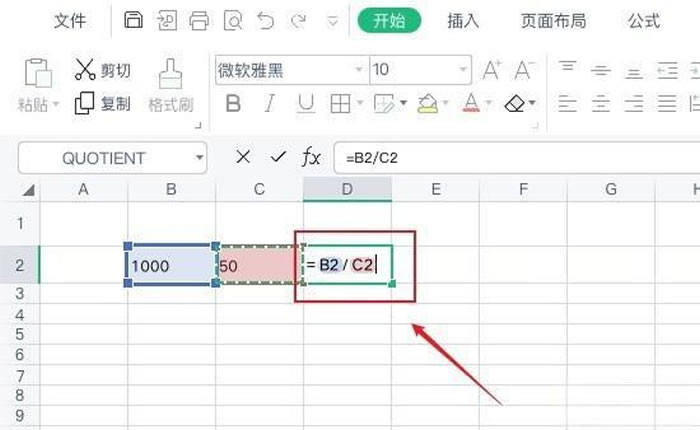Confirm formula with checkmark icon
700x430 pixels.
click(278, 157)
